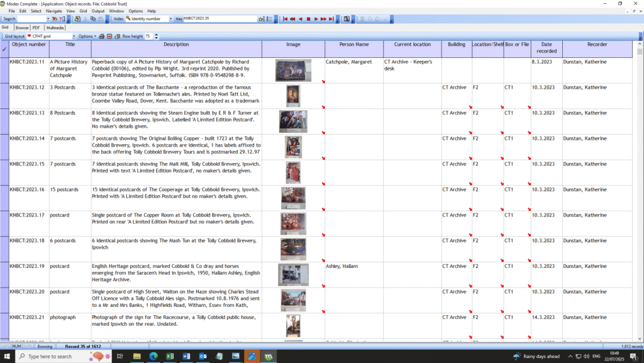
Task: Sort by Object number column header
Action: pyautogui.click(x=29, y=49)
